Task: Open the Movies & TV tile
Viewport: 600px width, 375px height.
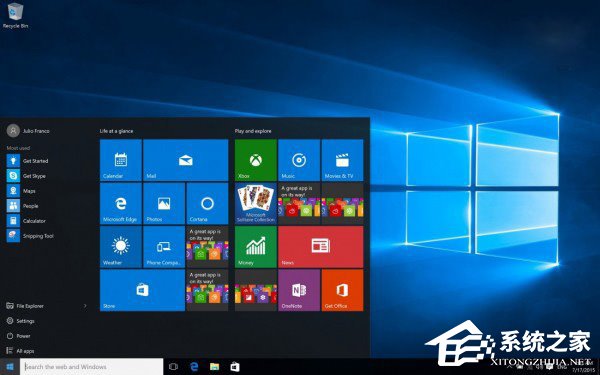Action: [342, 160]
